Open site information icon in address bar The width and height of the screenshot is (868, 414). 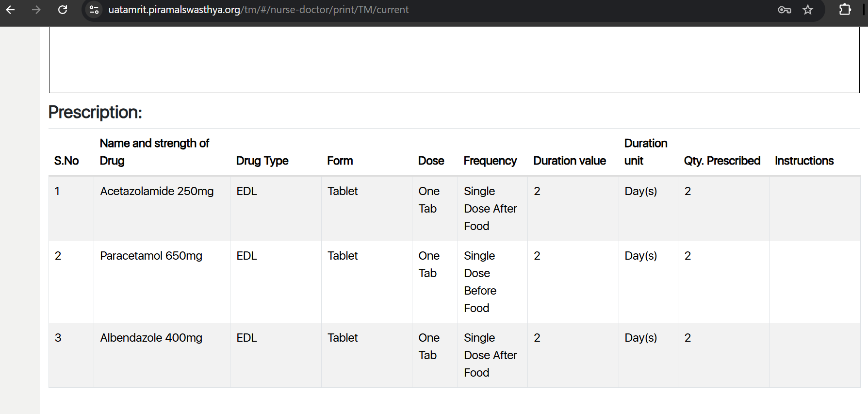[x=94, y=10]
